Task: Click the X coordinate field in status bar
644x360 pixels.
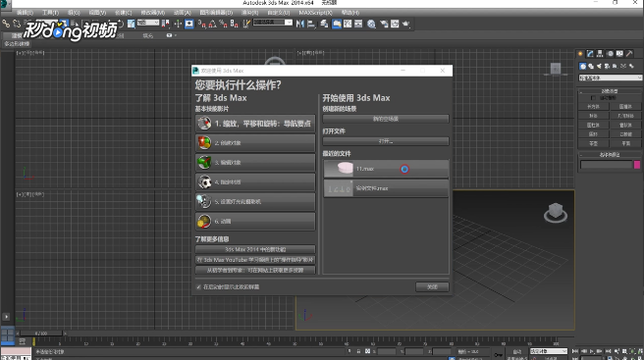Action: [x=387, y=351]
